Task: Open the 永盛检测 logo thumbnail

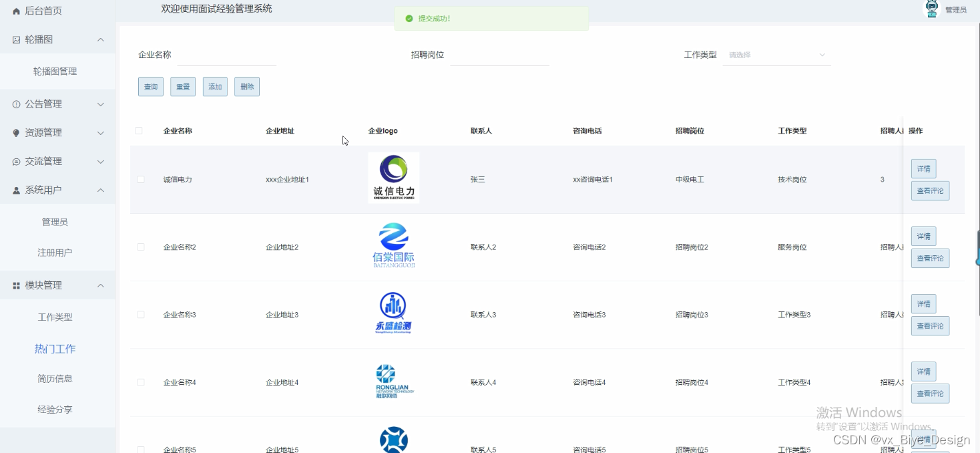Action: pyautogui.click(x=394, y=313)
